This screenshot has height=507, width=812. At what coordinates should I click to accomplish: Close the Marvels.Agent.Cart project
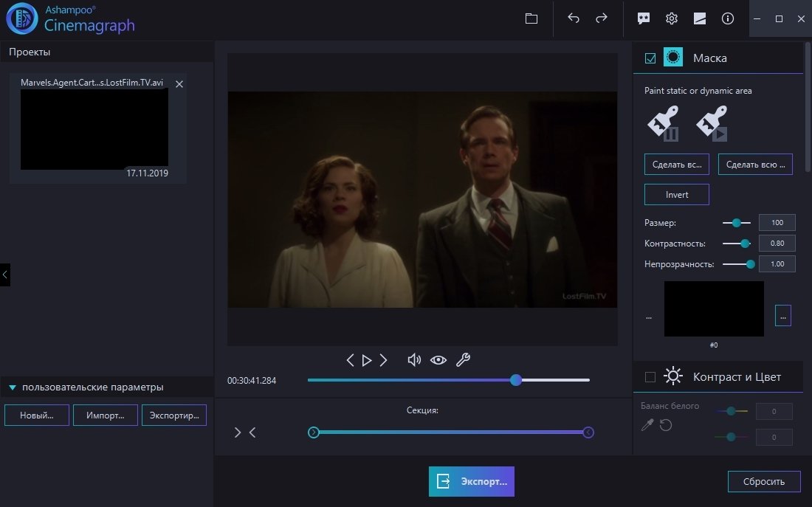tap(179, 84)
